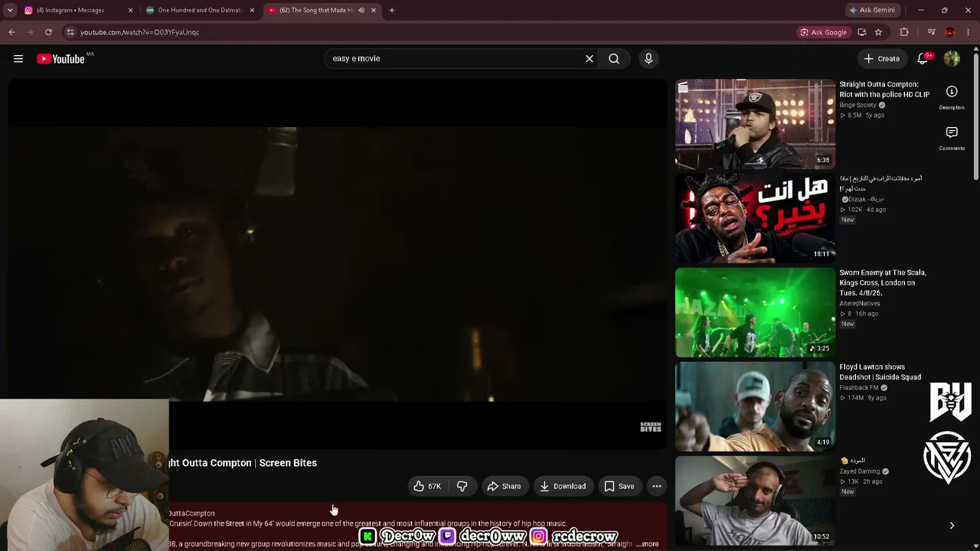
Task: Start a voice search with the microphone
Action: 648,59
